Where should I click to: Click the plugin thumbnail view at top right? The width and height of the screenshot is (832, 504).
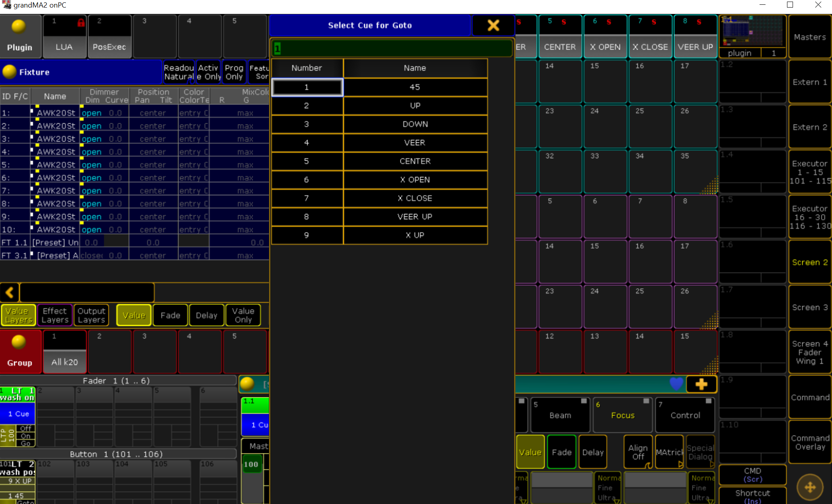point(752,37)
